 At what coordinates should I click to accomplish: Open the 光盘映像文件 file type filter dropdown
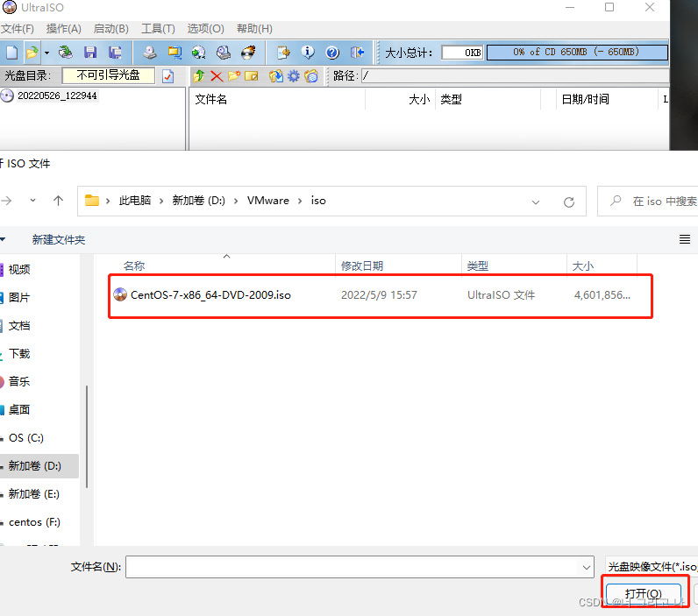652,567
